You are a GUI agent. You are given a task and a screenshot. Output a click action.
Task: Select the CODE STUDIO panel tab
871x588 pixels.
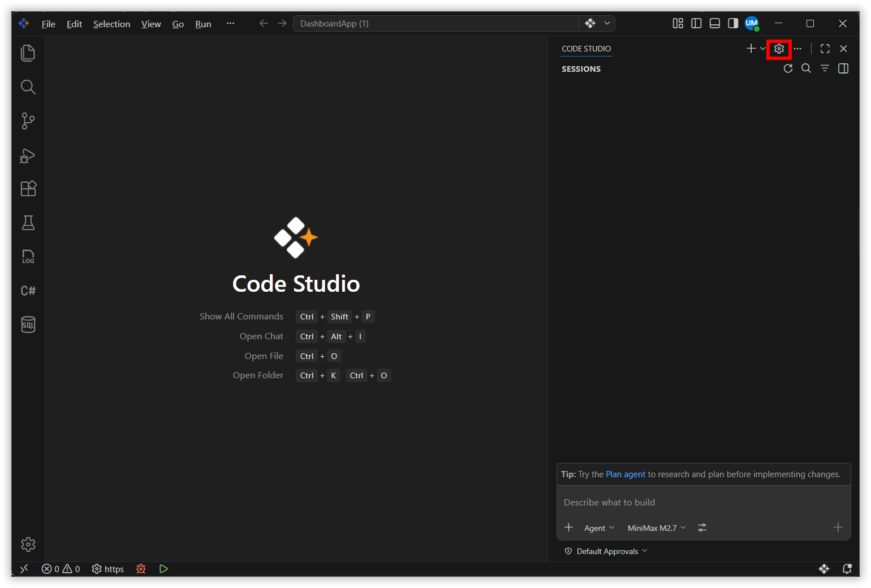(586, 49)
